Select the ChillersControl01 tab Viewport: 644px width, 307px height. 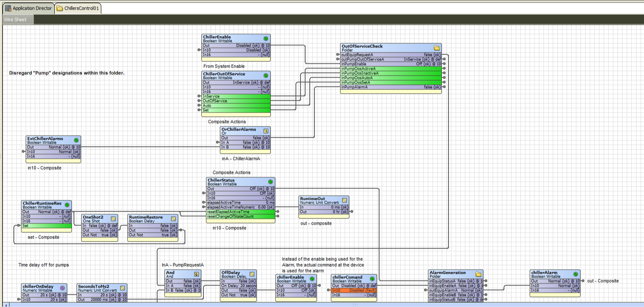[78, 8]
